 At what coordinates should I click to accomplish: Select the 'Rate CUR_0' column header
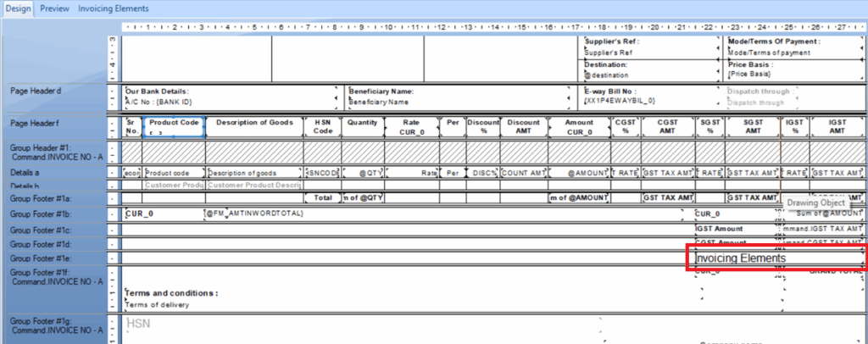pyautogui.click(x=411, y=126)
